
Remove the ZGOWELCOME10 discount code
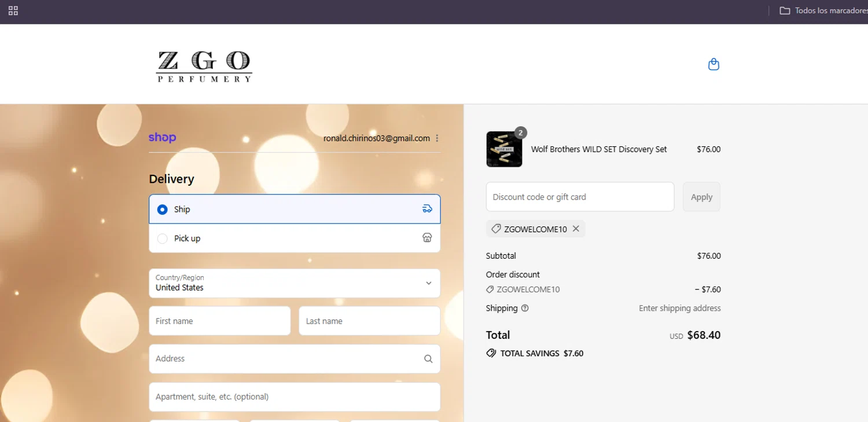tap(576, 229)
